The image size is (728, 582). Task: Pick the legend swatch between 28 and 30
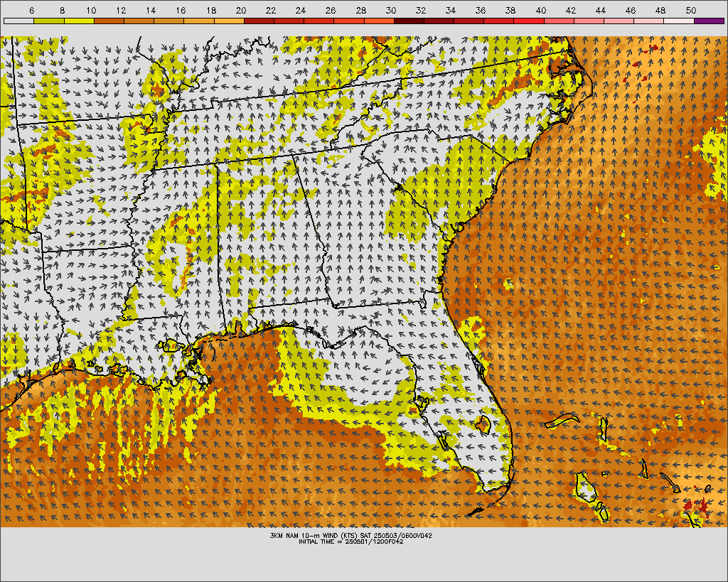click(x=379, y=21)
